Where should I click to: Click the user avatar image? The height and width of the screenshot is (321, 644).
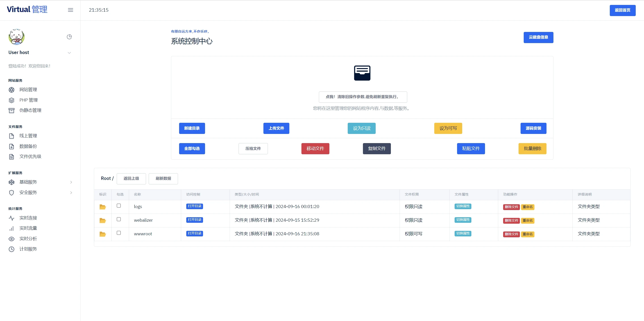coord(17,37)
